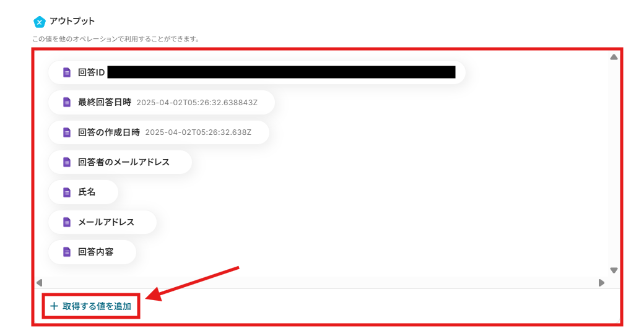Viewport: 644px width, 336px height.
Task: Select the 回答内容 output chip
Action: point(92,252)
